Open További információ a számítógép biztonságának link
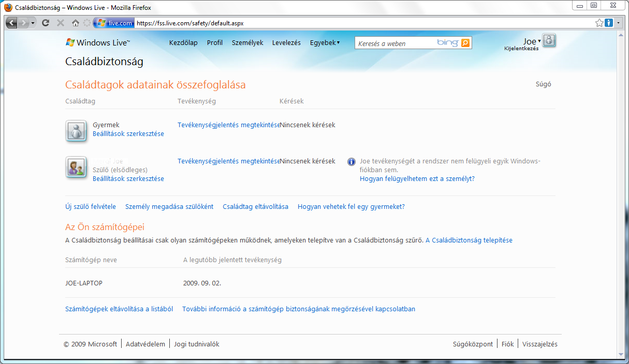The width and height of the screenshot is (629, 364). click(x=299, y=309)
